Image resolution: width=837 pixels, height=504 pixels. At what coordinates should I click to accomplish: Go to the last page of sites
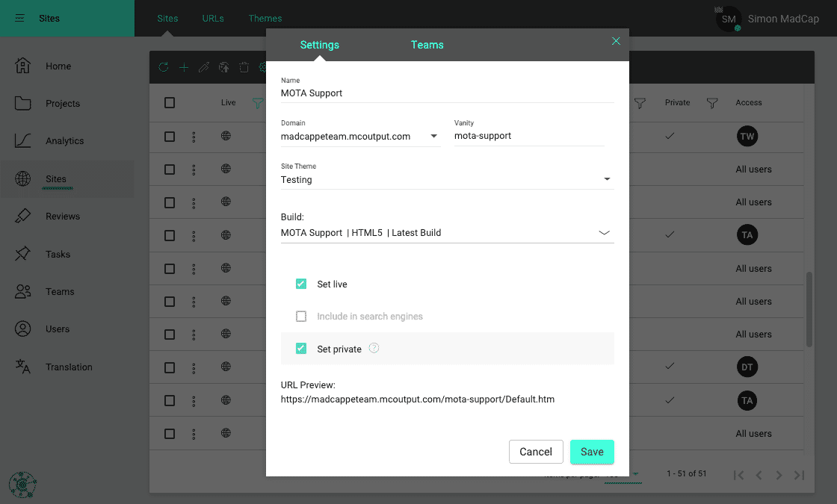pyautogui.click(x=799, y=475)
